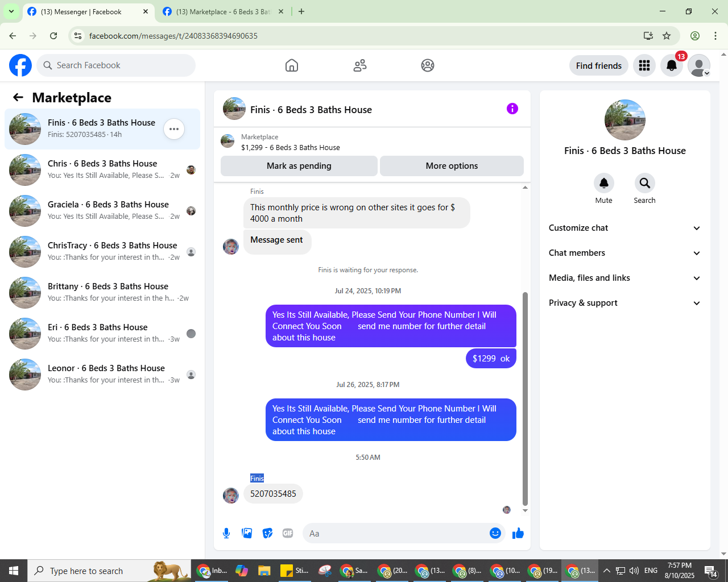
Task: Click the 5207035485 message bubble
Action: [x=273, y=493]
